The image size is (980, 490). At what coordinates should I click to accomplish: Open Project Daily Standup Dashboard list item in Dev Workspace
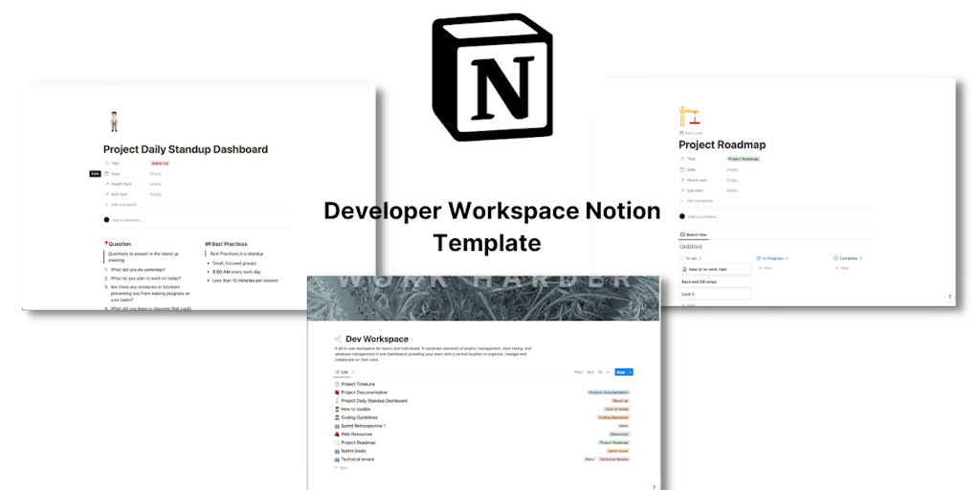pyautogui.click(x=374, y=401)
